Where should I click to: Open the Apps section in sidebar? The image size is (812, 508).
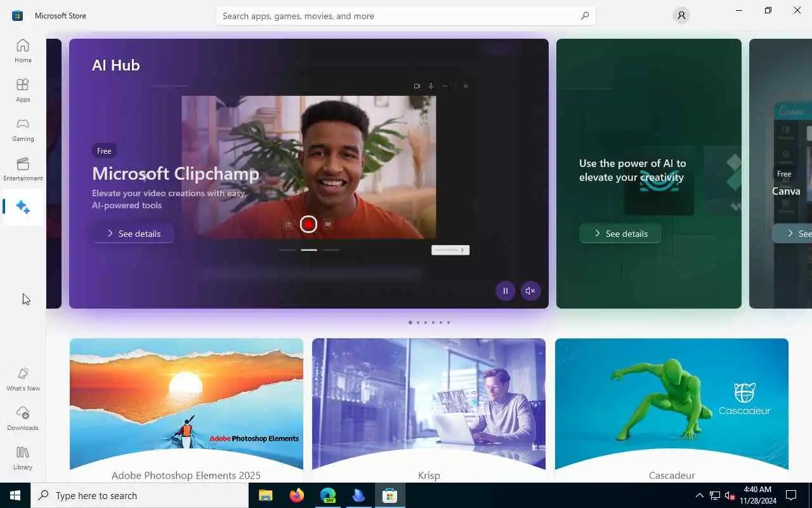click(x=23, y=90)
